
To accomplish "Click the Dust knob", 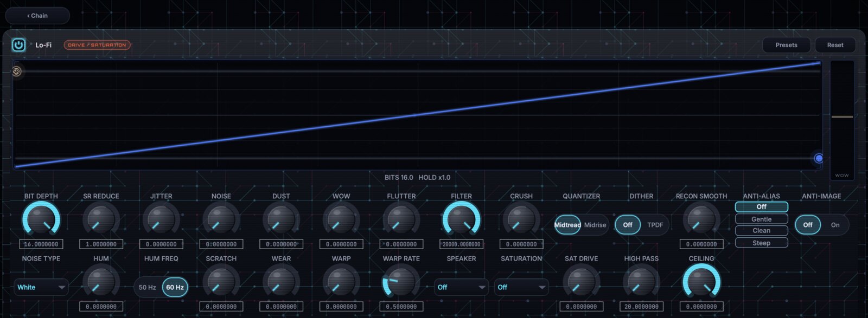I will point(281,219).
